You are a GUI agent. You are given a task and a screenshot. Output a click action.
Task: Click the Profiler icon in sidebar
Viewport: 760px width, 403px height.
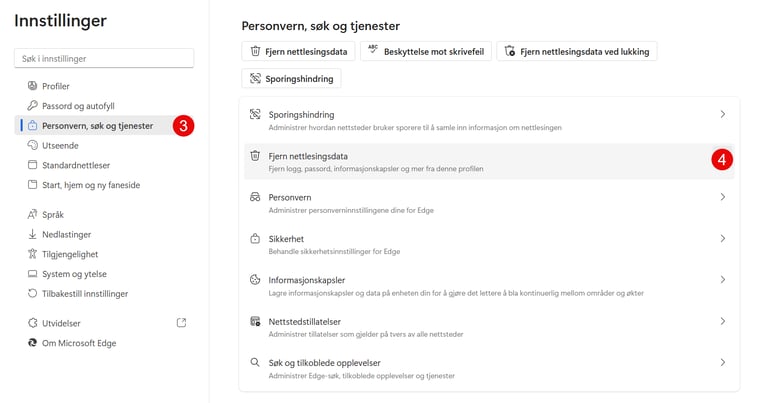[33, 86]
